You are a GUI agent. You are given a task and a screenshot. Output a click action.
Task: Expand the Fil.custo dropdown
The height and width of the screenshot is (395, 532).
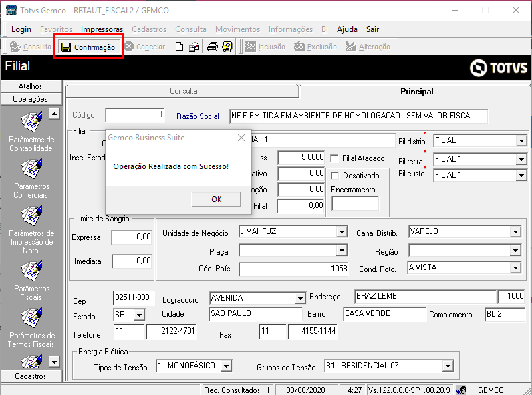click(521, 175)
